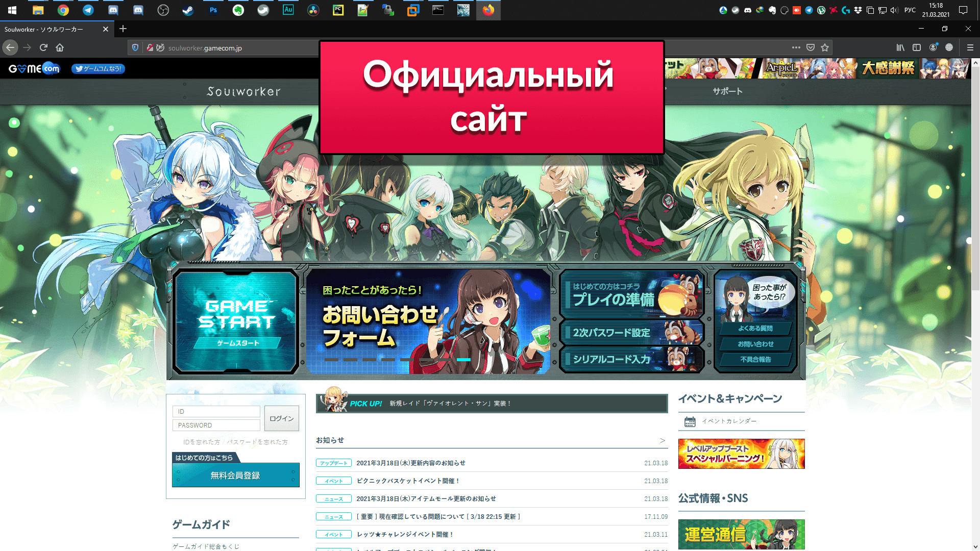Open the volume control in the tray

coord(894,10)
